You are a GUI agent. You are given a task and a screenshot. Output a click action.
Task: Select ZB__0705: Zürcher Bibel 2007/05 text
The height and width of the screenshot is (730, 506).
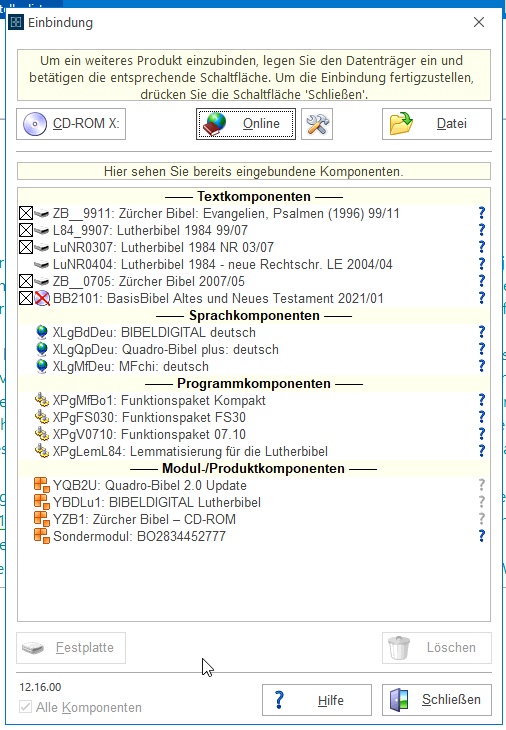coord(148,282)
